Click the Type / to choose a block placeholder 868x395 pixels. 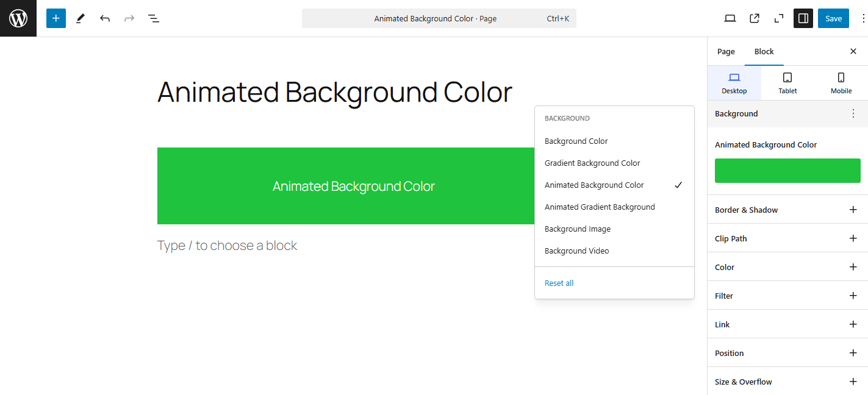pyautogui.click(x=227, y=245)
